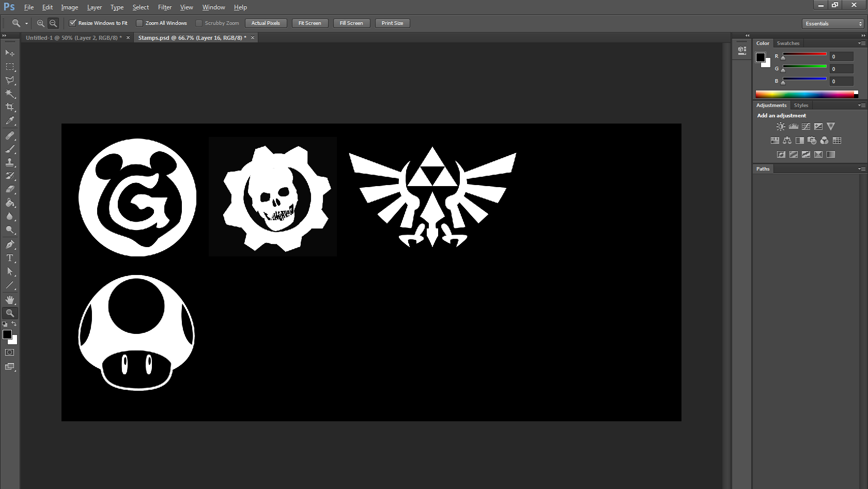Select the History Brush tool

click(x=10, y=176)
